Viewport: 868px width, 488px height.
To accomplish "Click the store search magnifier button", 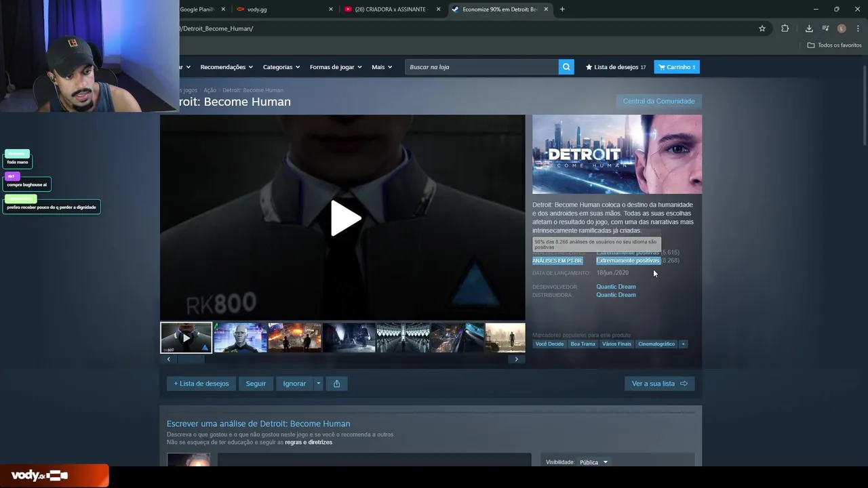I will coord(566,67).
